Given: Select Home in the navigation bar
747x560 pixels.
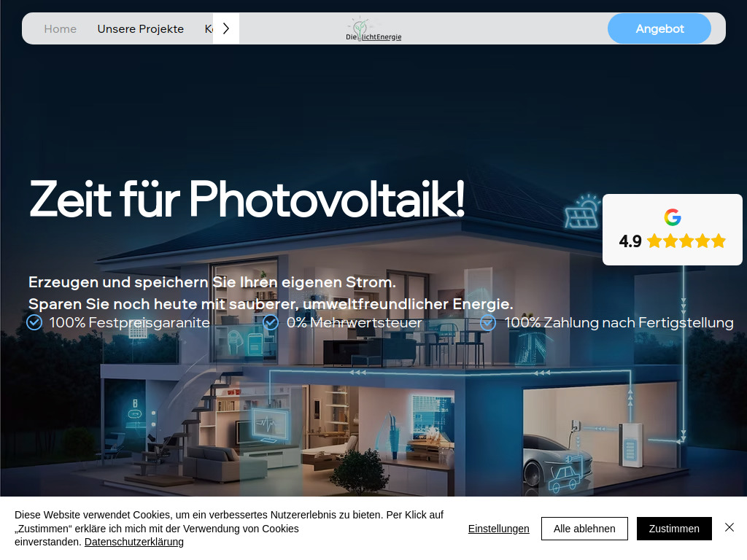Looking at the screenshot, I should point(60,28).
